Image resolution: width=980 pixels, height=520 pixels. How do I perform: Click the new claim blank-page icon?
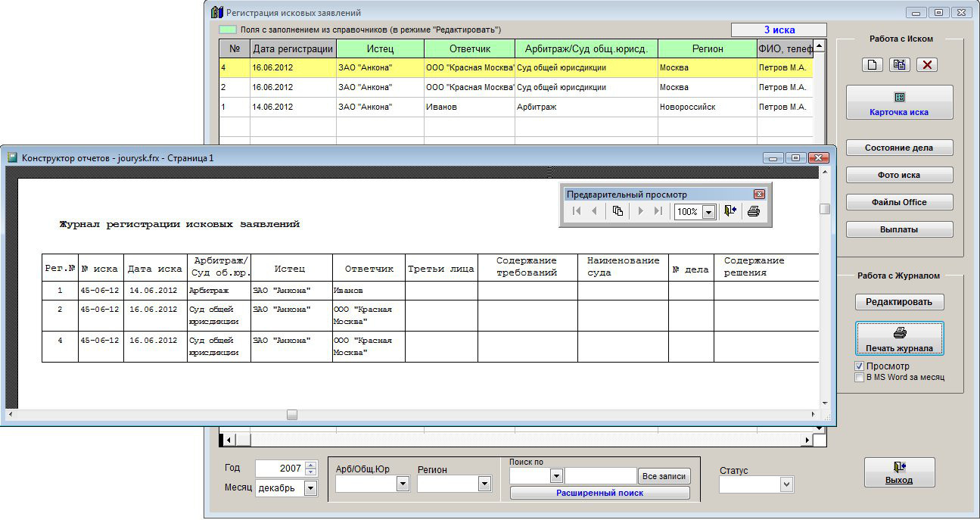coord(872,64)
